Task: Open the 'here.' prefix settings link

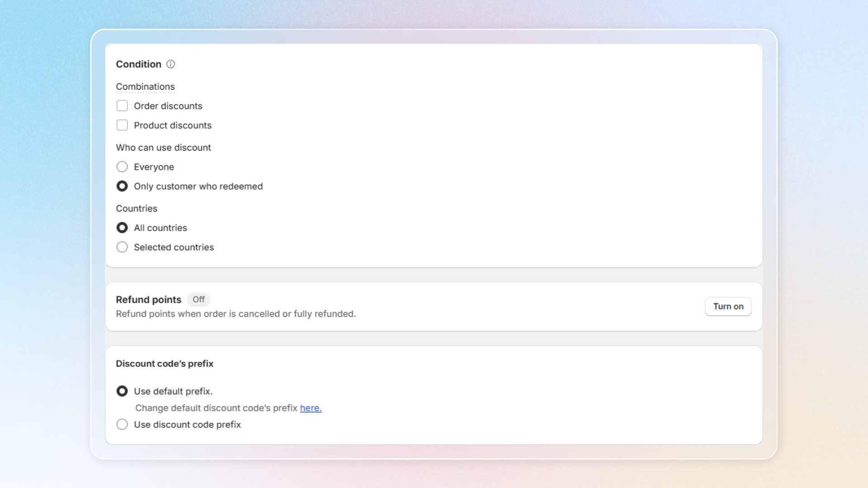Action: click(x=311, y=408)
